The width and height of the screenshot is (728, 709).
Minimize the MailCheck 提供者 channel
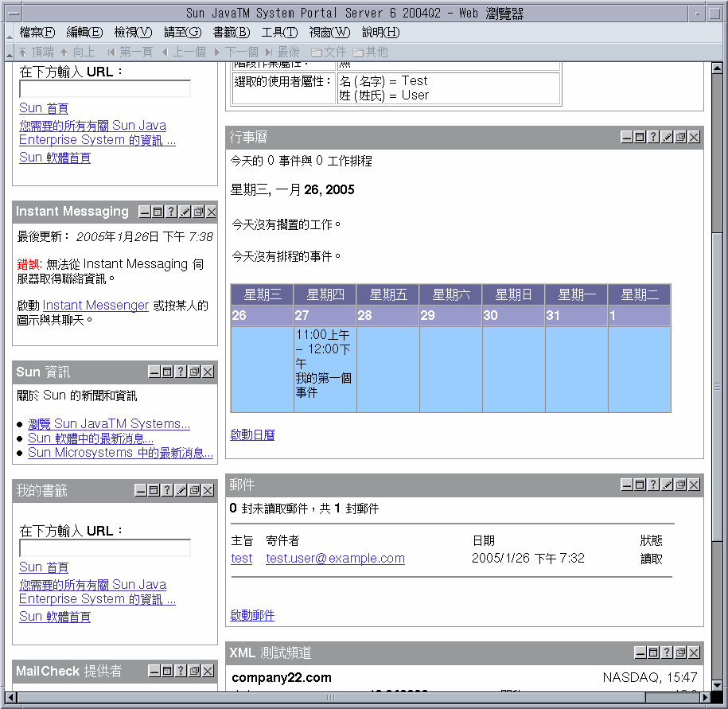tap(154, 671)
